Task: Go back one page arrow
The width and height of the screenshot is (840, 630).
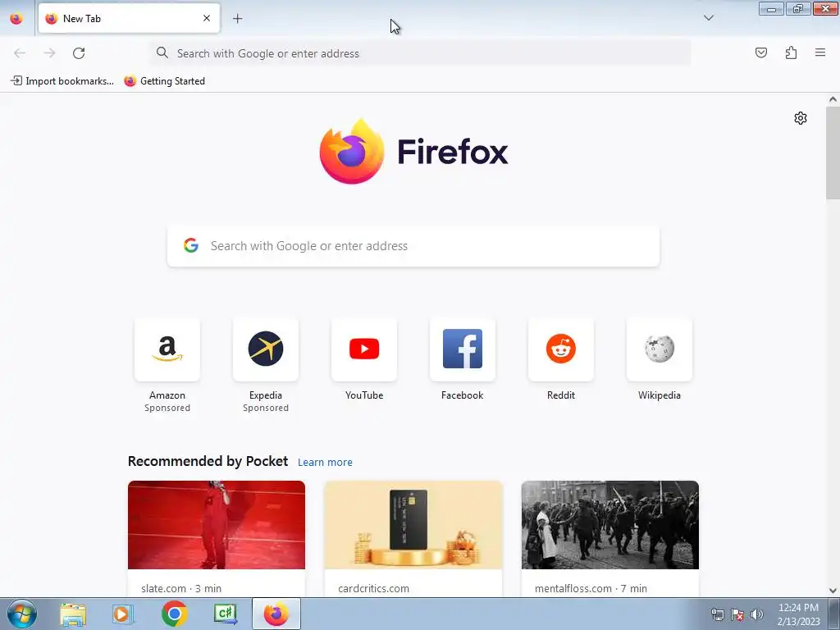Action: [20, 53]
